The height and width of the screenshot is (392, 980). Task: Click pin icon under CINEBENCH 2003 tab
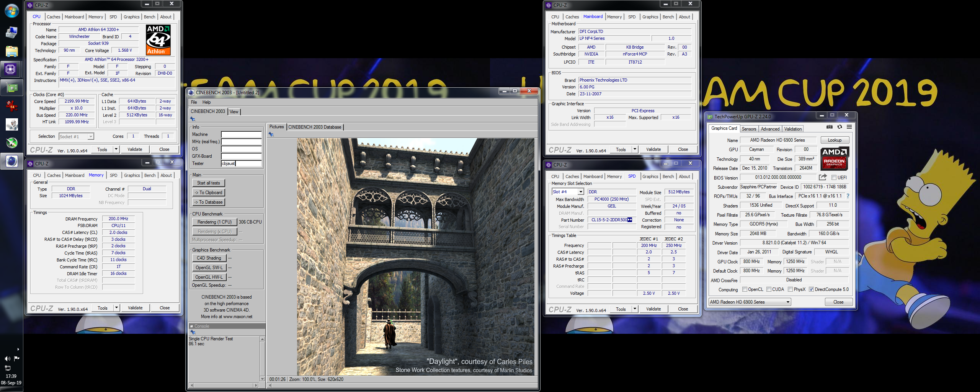[x=193, y=119]
